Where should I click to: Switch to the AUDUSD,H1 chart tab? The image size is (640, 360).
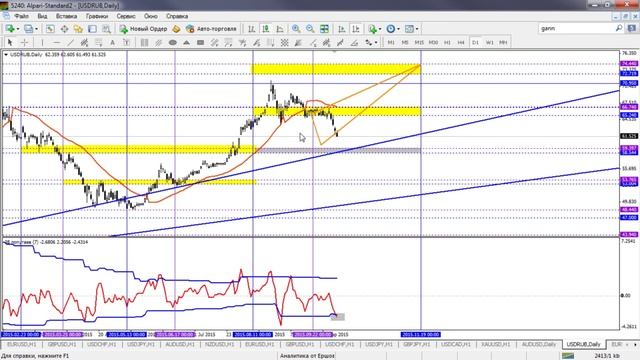pos(180,344)
